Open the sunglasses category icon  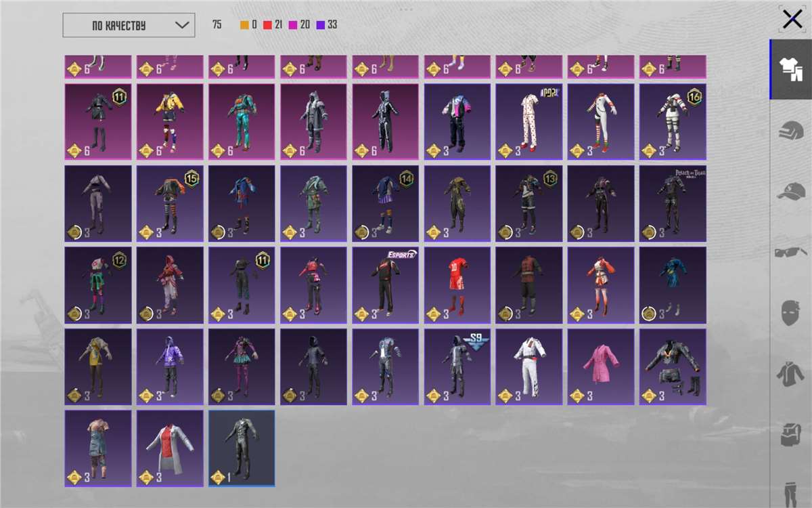pyautogui.click(x=790, y=253)
